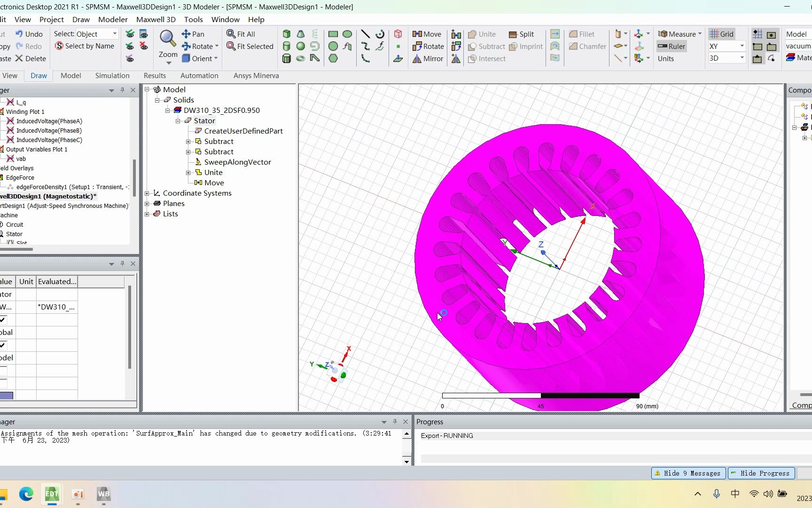Select the Draw line tool
This screenshot has width=812, height=508.
365,34
